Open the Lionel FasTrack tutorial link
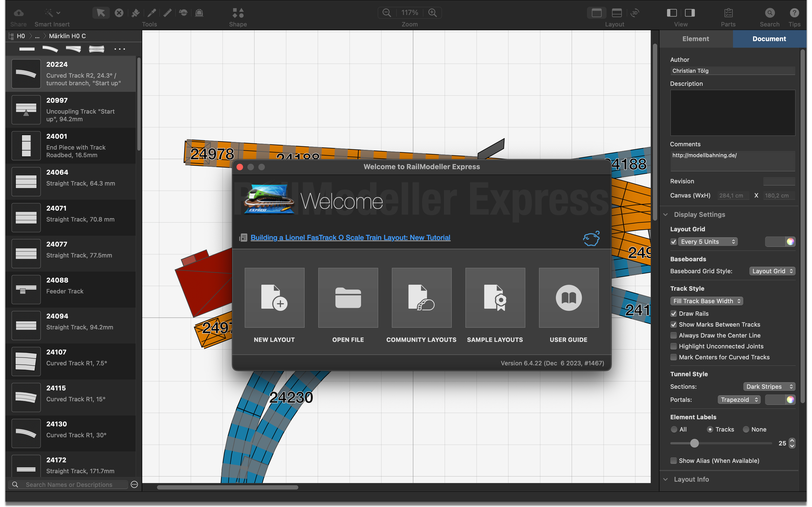 click(350, 237)
